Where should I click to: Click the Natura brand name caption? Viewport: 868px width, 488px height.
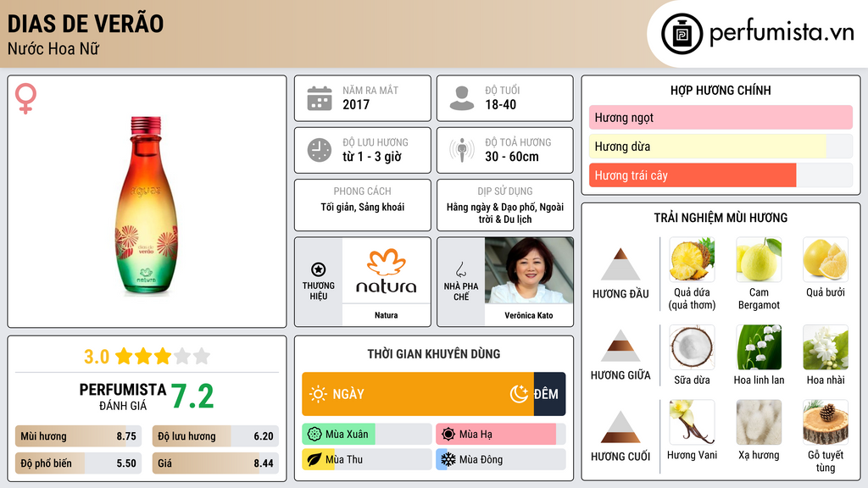click(386, 315)
